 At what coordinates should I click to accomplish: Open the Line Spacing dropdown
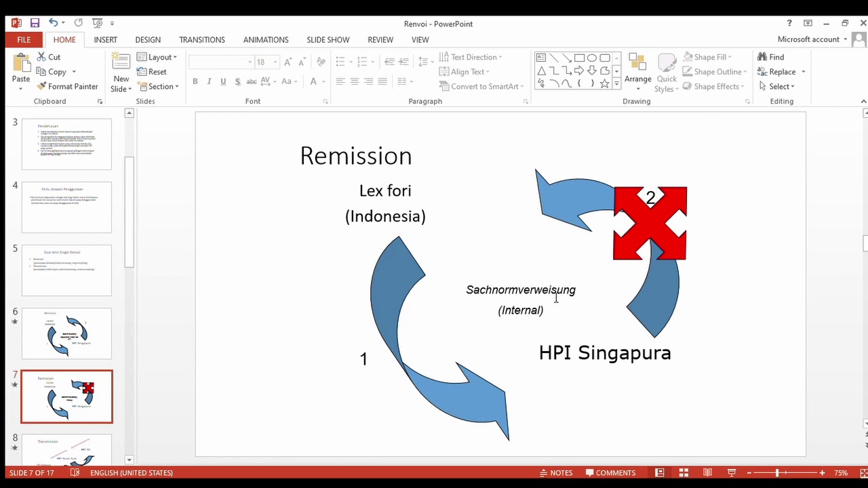[x=426, y=62]
